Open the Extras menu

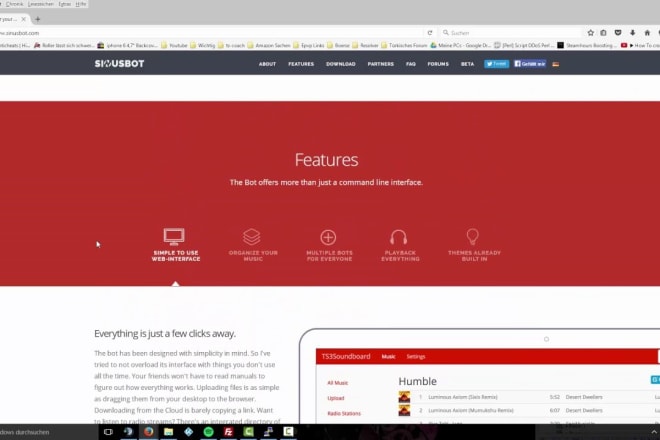click(64, 4)
